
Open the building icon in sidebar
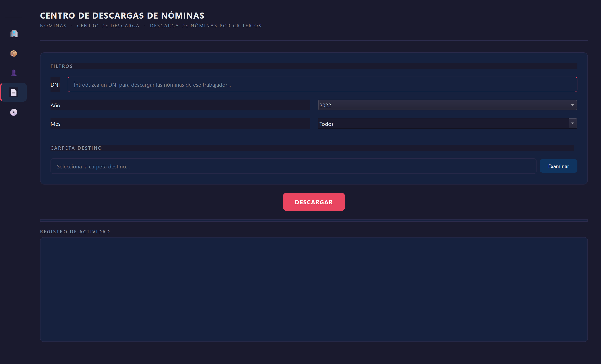pyautogui.click(x=14, y=34)
